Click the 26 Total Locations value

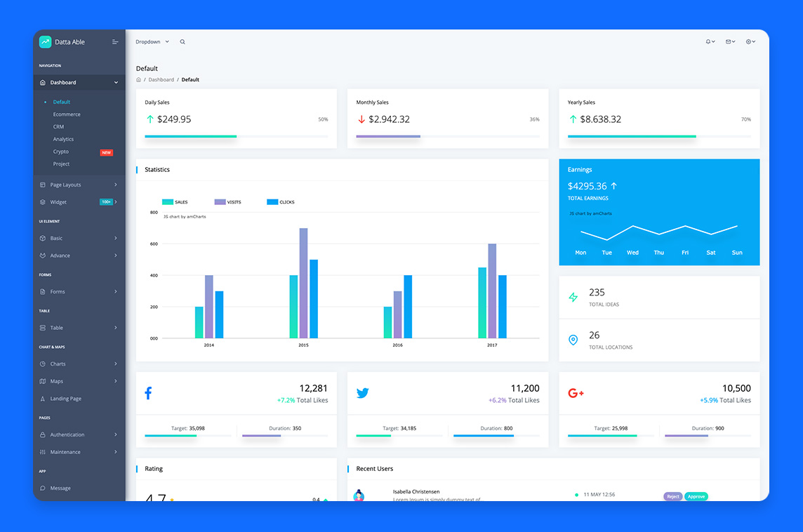[594, 335]
